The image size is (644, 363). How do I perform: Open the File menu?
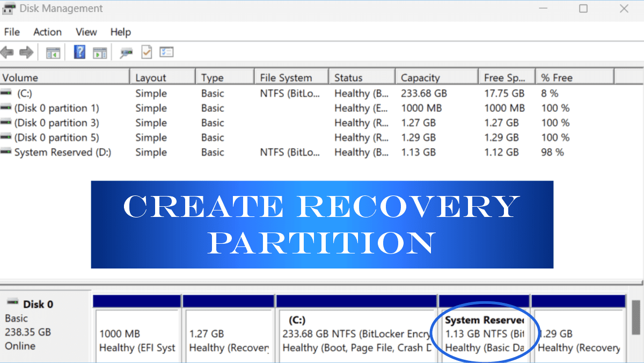(11, 32)
